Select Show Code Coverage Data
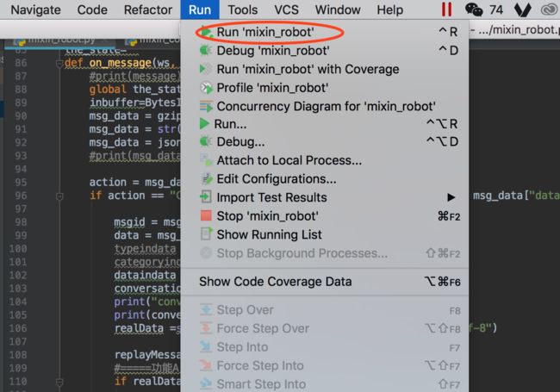The image size is (560, 392). 325,282
